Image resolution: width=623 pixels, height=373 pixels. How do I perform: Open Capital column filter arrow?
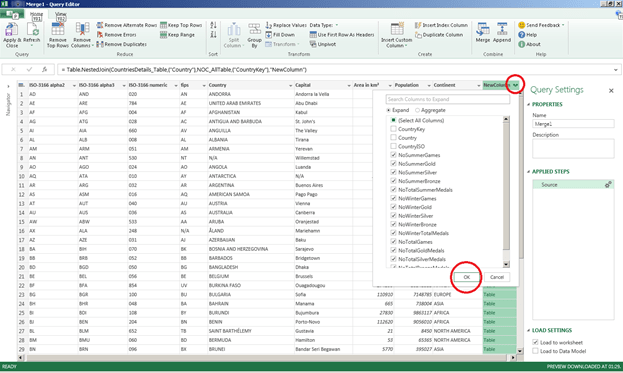[x=349, y=85]
